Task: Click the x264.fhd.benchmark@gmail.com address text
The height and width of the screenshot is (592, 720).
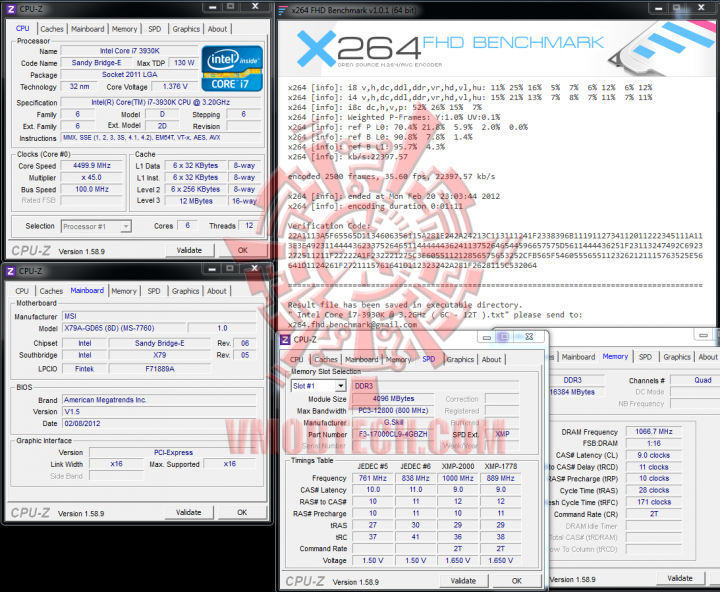Action: pyautogui.click(x=352, y=325)
